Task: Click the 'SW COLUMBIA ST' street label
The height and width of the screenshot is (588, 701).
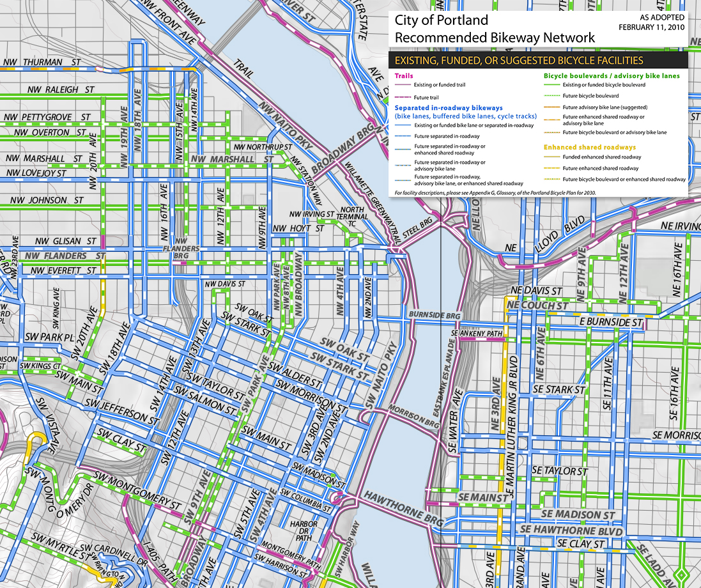Action: tap(306, 500)
